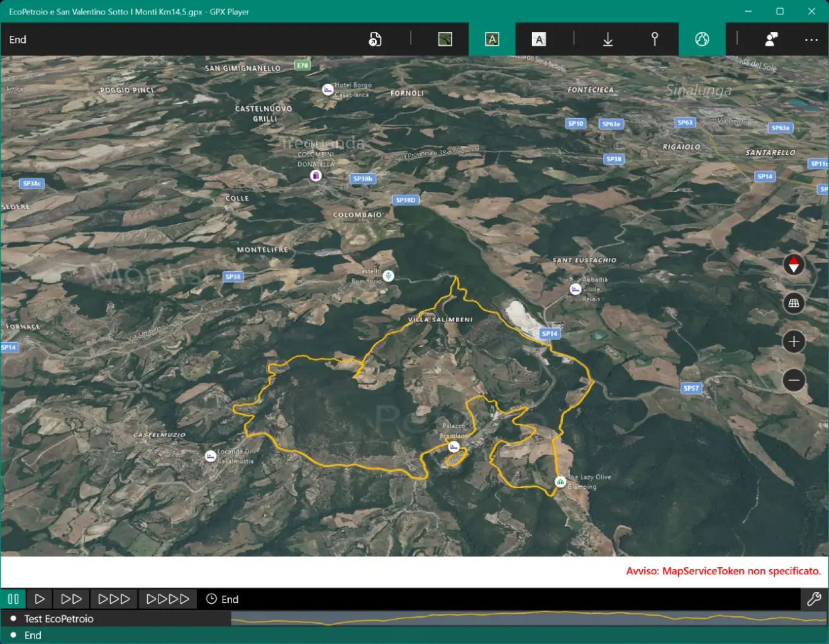The height and width of the screenshot is (644, 829).
Task: Click the Palazzo Brandano hotel marker
Action: click(453, 447)
